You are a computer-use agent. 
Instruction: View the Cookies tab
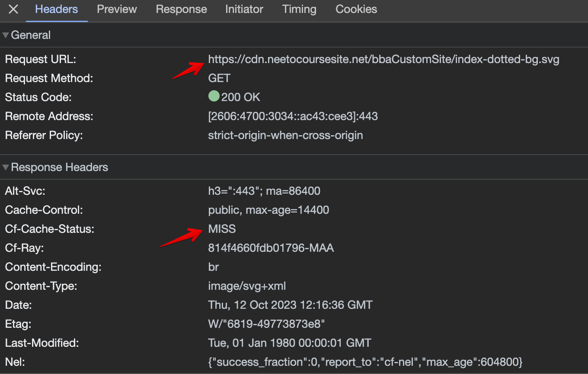point(356,10)
